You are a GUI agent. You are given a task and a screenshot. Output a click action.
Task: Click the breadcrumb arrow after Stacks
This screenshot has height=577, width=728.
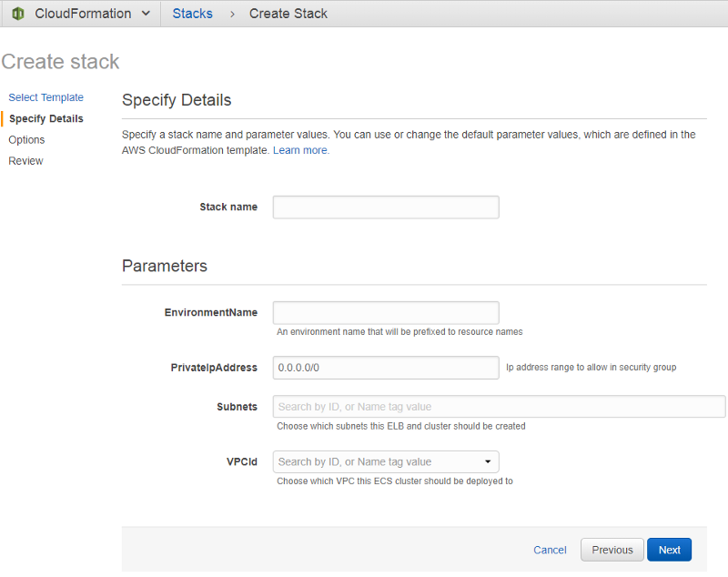tap(231, 14)
